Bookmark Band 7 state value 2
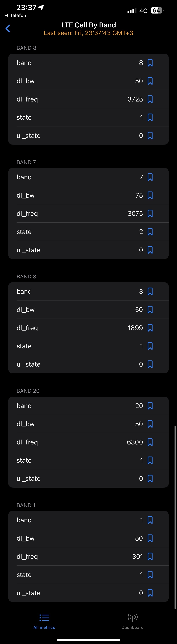The height and width of the screenshot is (644, 177). pyautogui.click(x=150, y=232)
